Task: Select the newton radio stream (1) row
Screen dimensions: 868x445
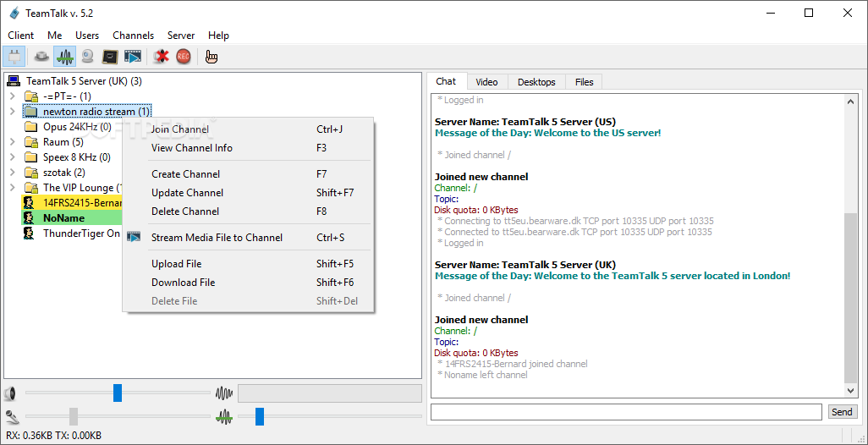Action: (x=87, y=112)
